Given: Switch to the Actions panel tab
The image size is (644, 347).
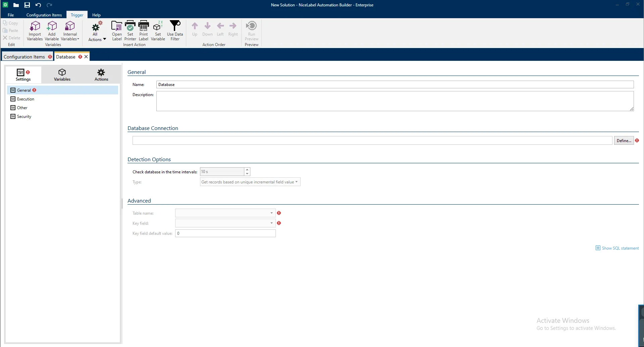Looking at the screenshot, I should click(x=101, y=75).
